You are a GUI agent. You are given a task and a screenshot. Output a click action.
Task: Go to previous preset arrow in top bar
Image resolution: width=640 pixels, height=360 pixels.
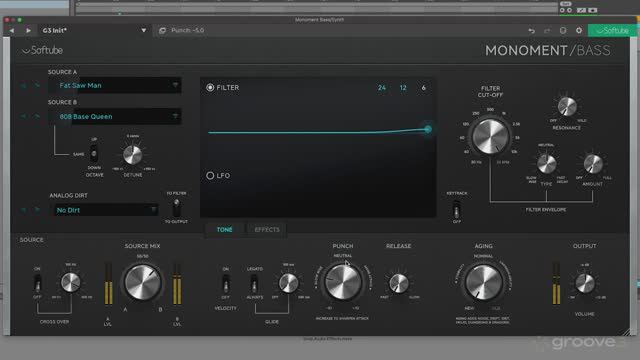coord(11,30)
